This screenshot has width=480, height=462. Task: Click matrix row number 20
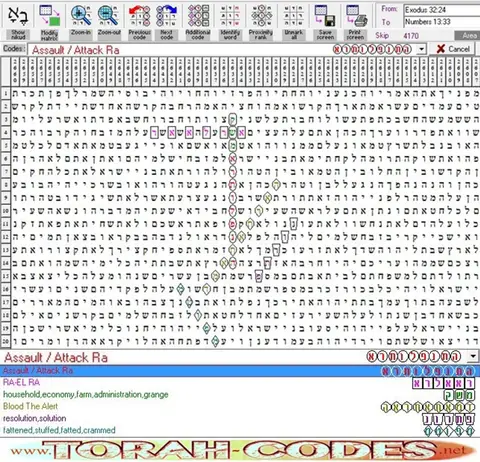[x=6, y=342]
